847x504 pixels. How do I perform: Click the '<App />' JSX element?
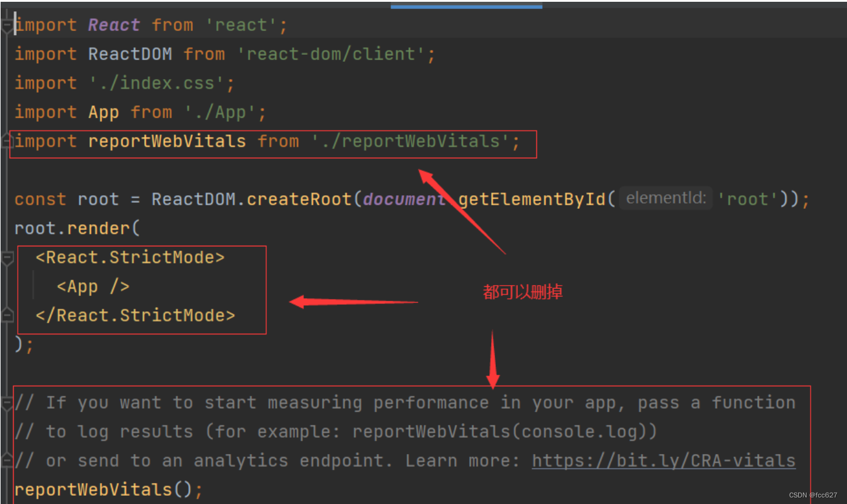tap(93, 287)
